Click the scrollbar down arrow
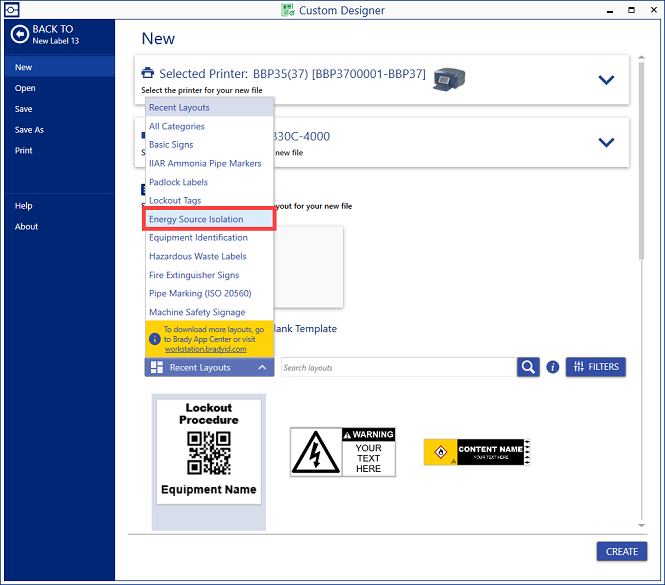This screenshot has height=585, width=665. [641, 525]
